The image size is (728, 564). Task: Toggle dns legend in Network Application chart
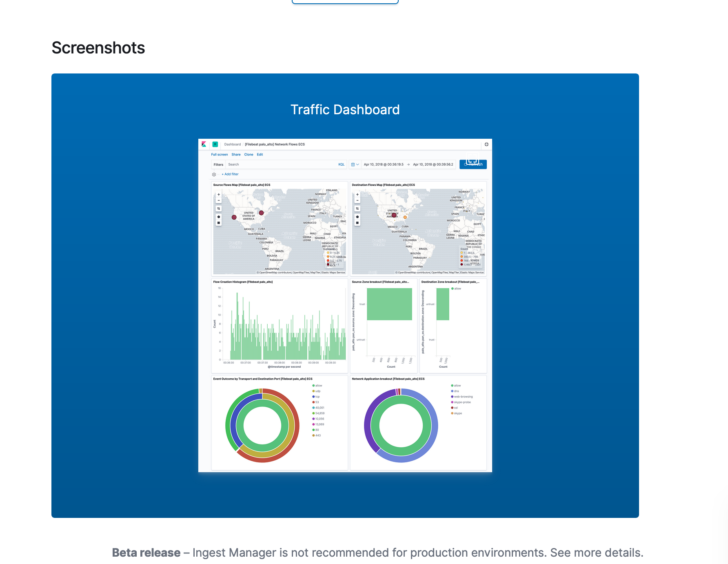tap(455, 391)
